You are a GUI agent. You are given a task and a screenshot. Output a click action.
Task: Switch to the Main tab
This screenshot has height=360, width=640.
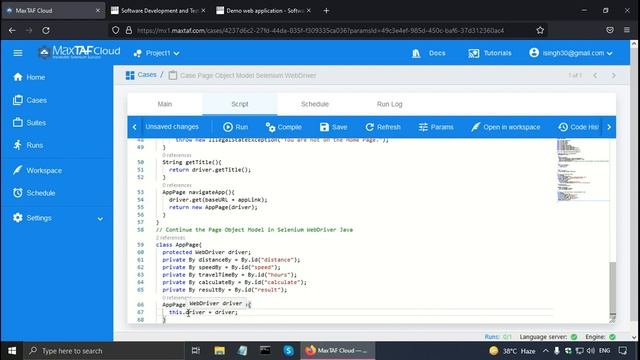[165, 104]
